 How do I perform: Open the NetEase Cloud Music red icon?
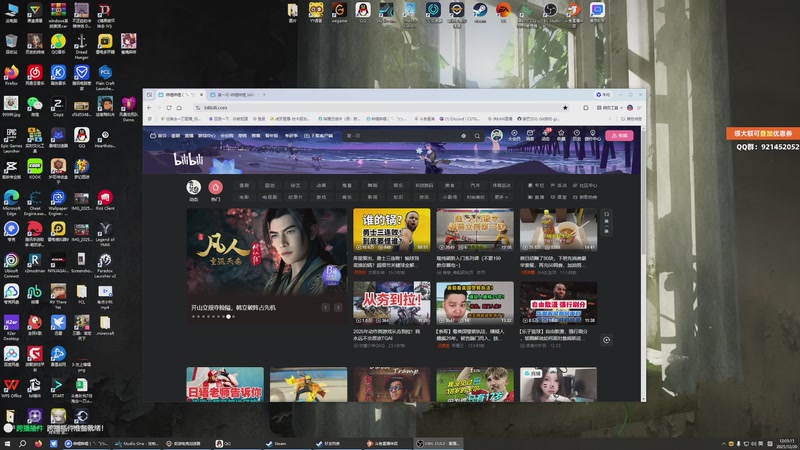click(35, 74)
